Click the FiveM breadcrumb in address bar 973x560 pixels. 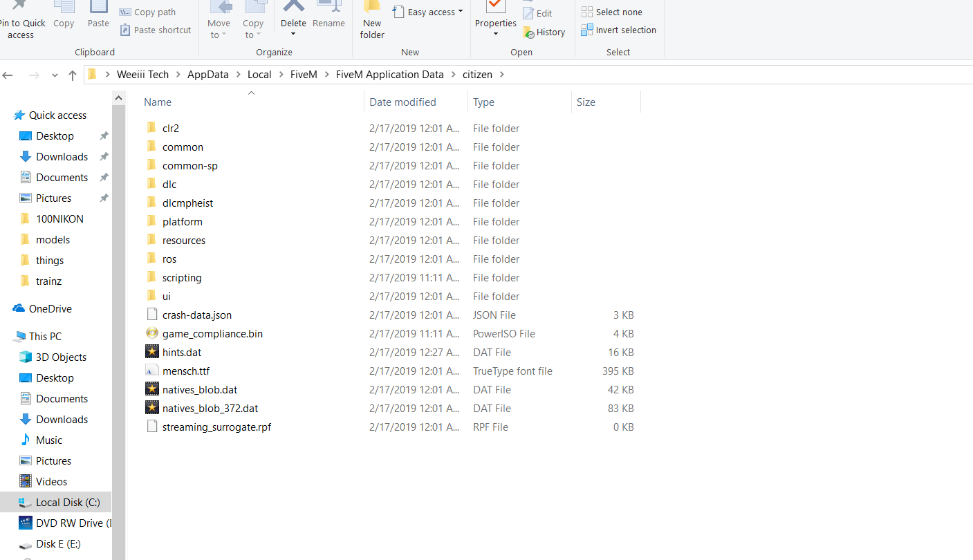[x=304, y=75]
